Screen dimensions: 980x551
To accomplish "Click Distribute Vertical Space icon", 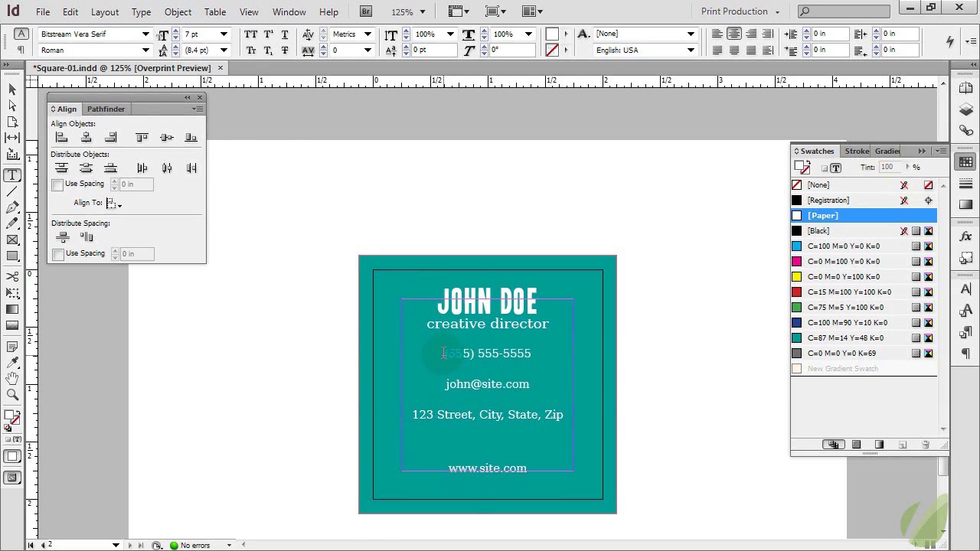I will (63, 238).
